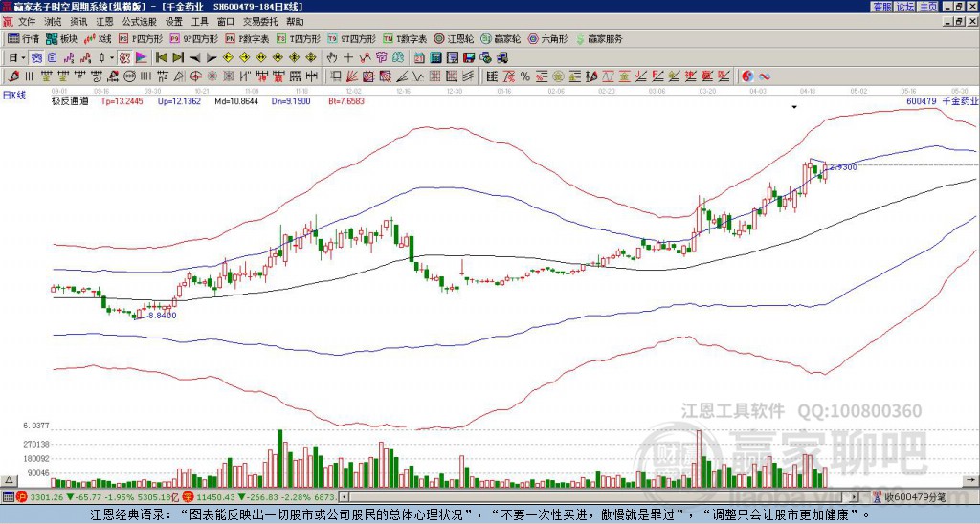Open the 帮助 menu
980x524 pixels.
tap(295, 22)
